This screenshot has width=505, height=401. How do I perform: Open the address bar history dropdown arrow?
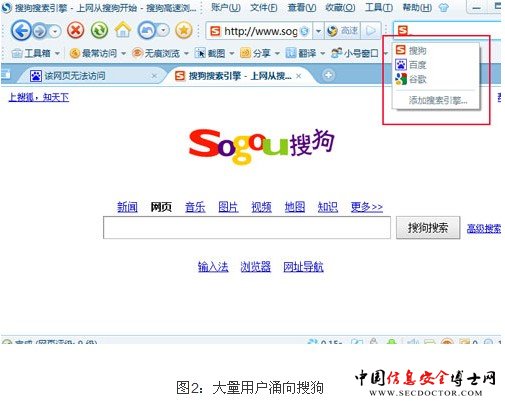[x=318, y=31]
